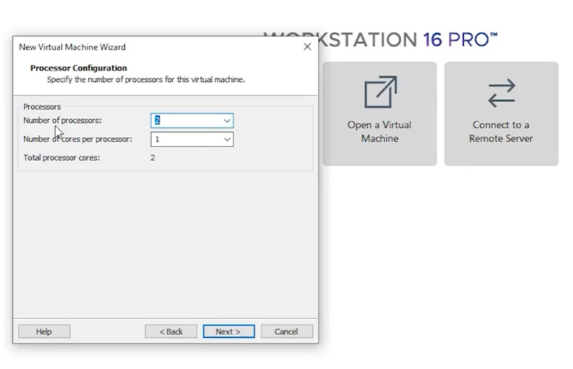Click the Connect to a Remote Server arrows icon
Screen dimensions: 573x369
(501, 93)
